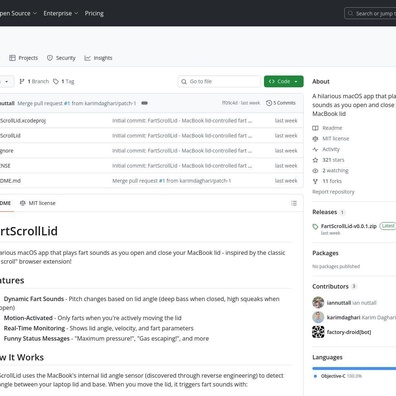The image size is (396, 396).
Task: Click the Security shield icon
Action: pyautogui.click(x=50, y=58)
